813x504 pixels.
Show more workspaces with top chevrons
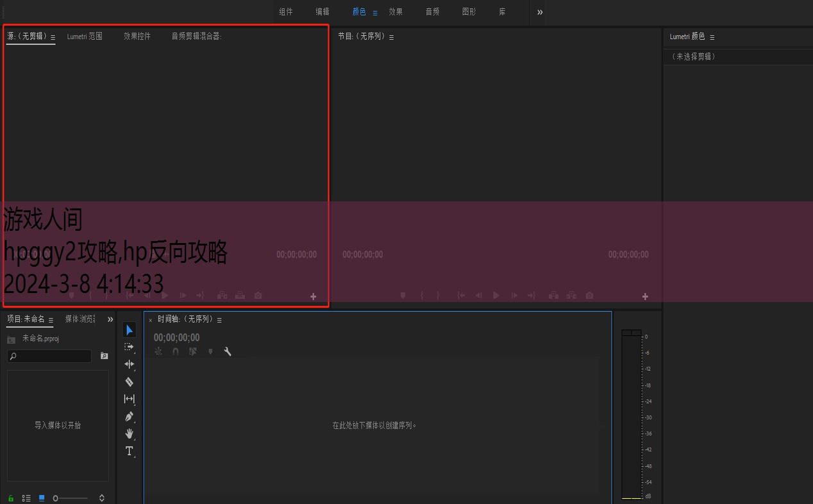click(x=540, y=12)
